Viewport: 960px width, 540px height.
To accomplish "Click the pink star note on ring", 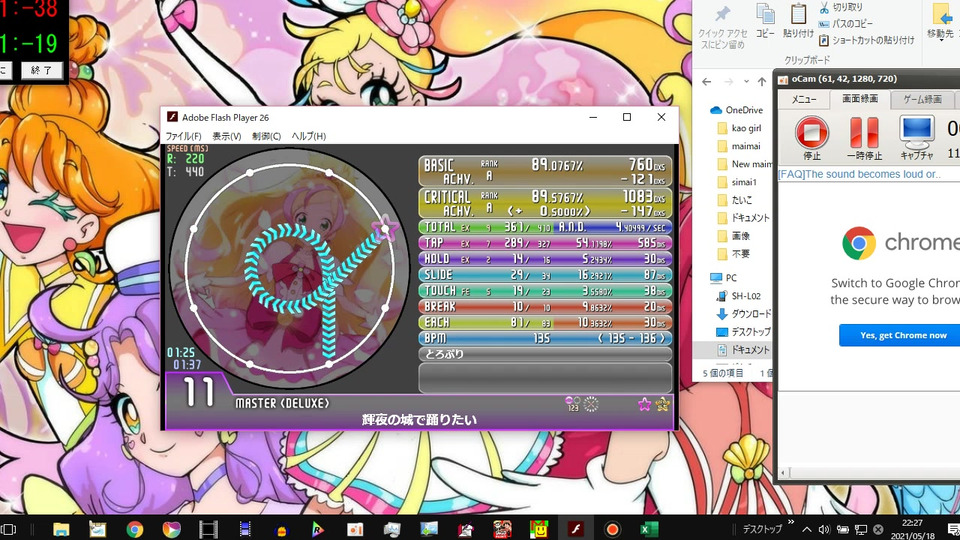I will pyautogui.click(x=385, y=228).
